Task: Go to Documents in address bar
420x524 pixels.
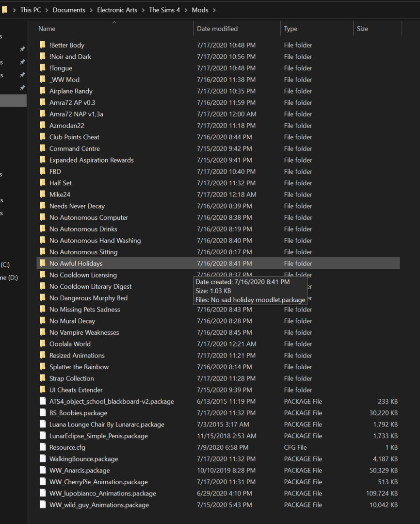Action: tap(69, 10)
